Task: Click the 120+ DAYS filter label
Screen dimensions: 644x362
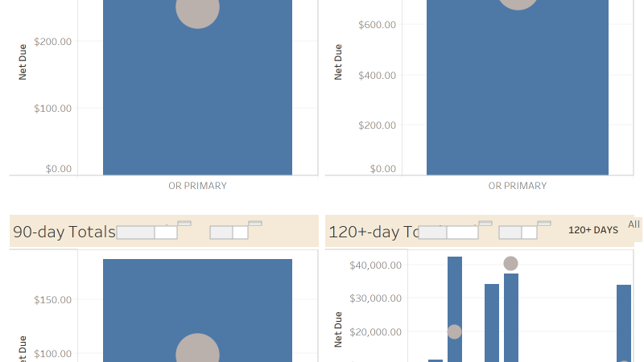Action: click(593, 230)
